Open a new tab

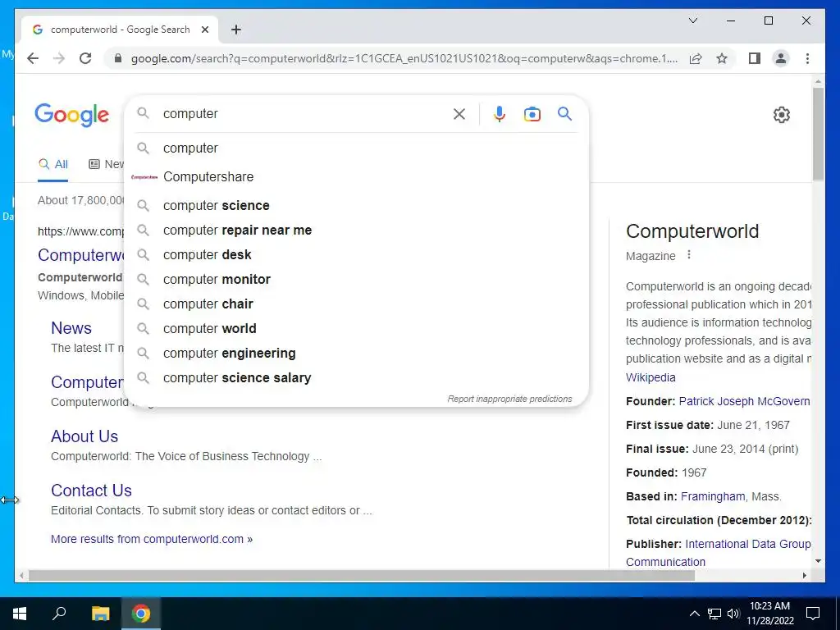[x=236, y=30]
